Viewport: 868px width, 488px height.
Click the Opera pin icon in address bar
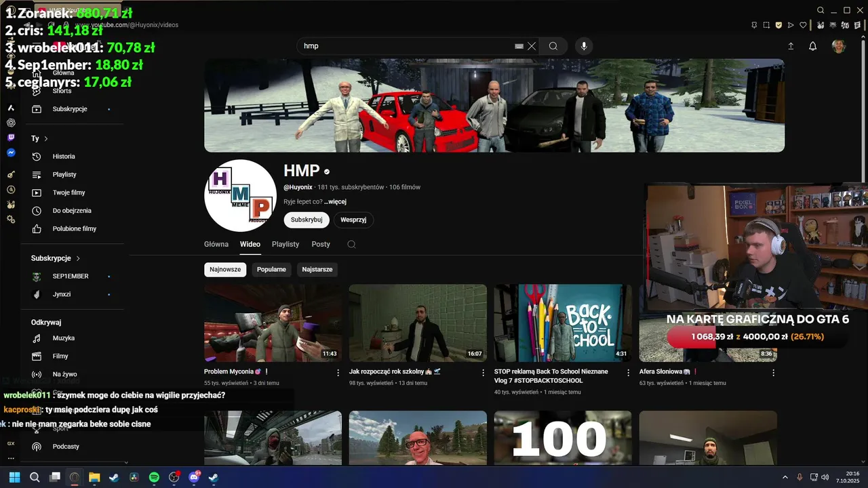tap(754, 25)
